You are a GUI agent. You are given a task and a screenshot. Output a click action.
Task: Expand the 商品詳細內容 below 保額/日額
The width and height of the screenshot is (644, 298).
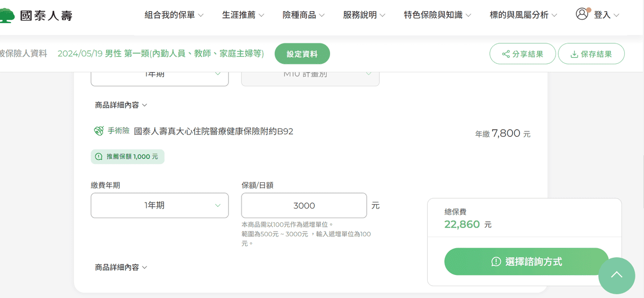pyautogui.click(x=121, y=267)
